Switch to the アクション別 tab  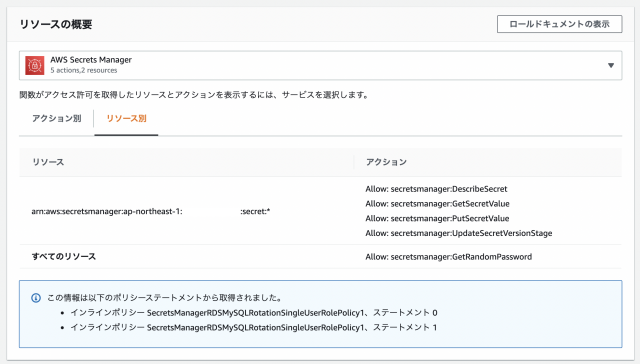[57, 118]
